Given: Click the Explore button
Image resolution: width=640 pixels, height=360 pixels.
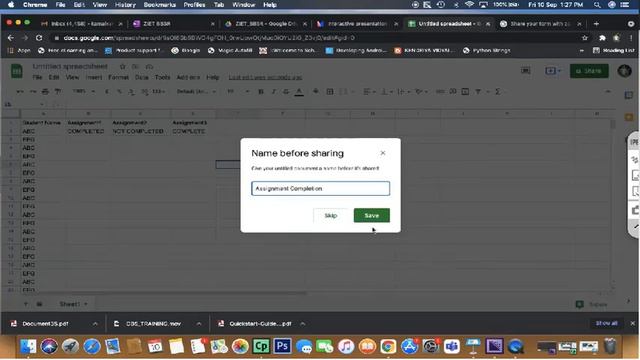Looking at the screenshot, I should click(x=591, y=304).
